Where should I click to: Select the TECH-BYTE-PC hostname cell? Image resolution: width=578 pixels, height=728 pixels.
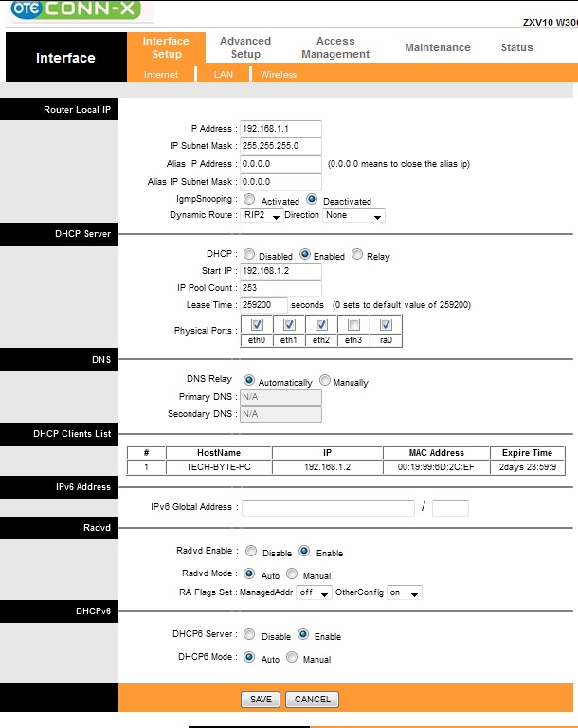pyautogui.click(x=219, y=467)
